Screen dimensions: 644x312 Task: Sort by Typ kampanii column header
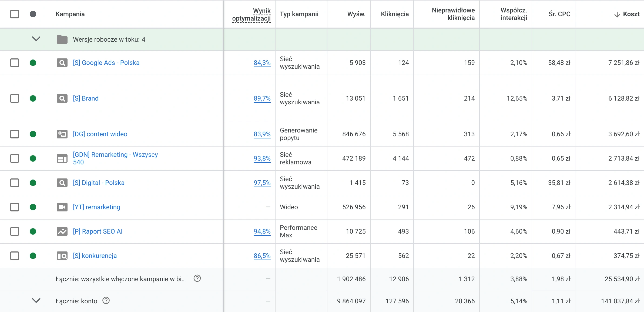[x=299, y=14]
